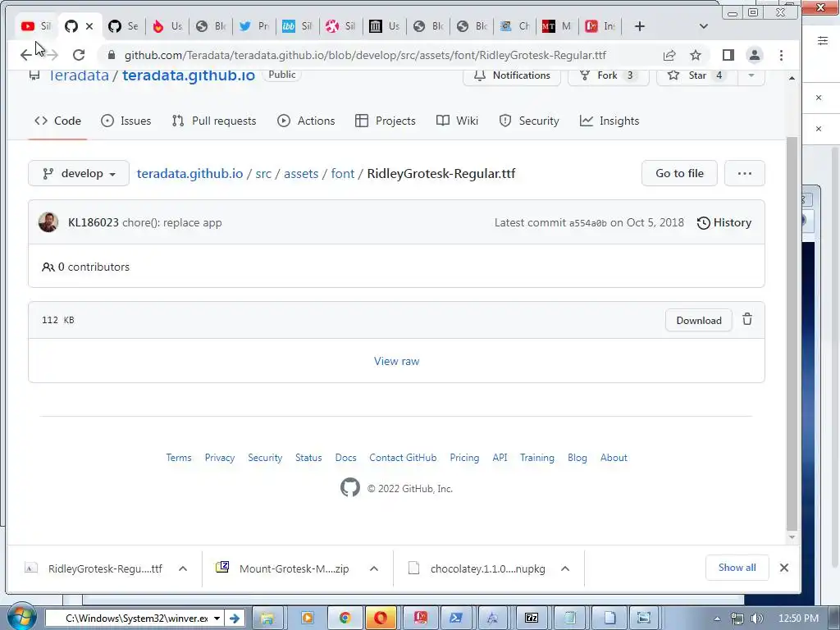840x630 pixels.
Task: Open the tab search dropdown chevron
Action: click(x=704, y=26)
